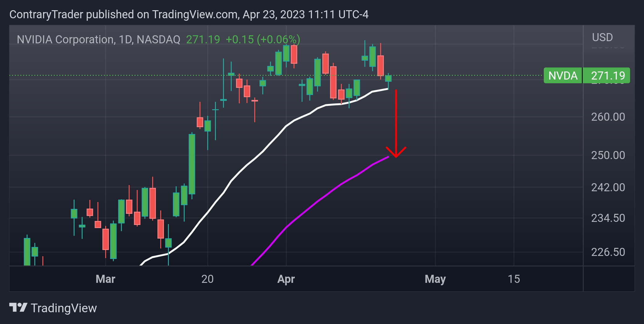
Task: Click the Mar label on time axis
Action: point(105,279)
